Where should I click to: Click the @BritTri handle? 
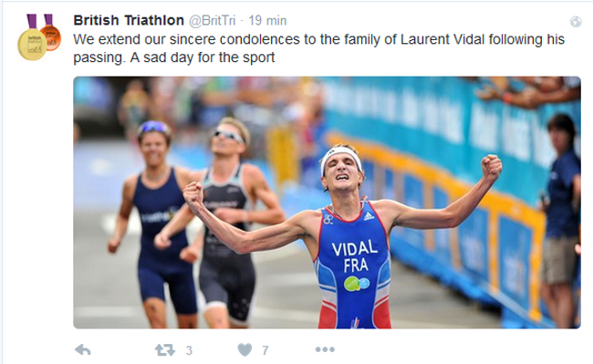[x=213, y=20]
